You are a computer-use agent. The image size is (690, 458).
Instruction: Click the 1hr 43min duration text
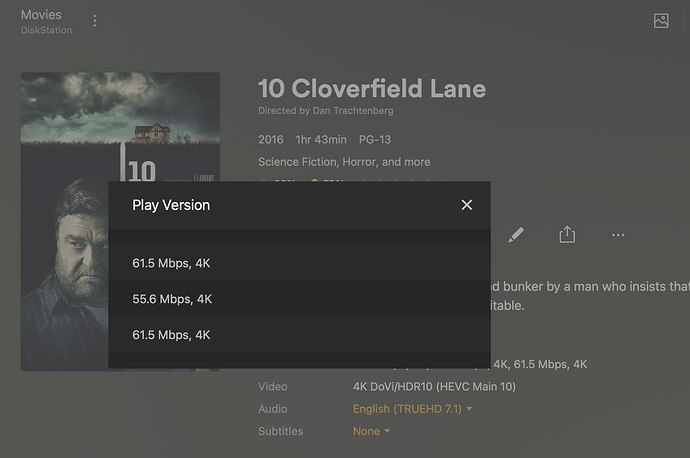[x=321, y=139]
